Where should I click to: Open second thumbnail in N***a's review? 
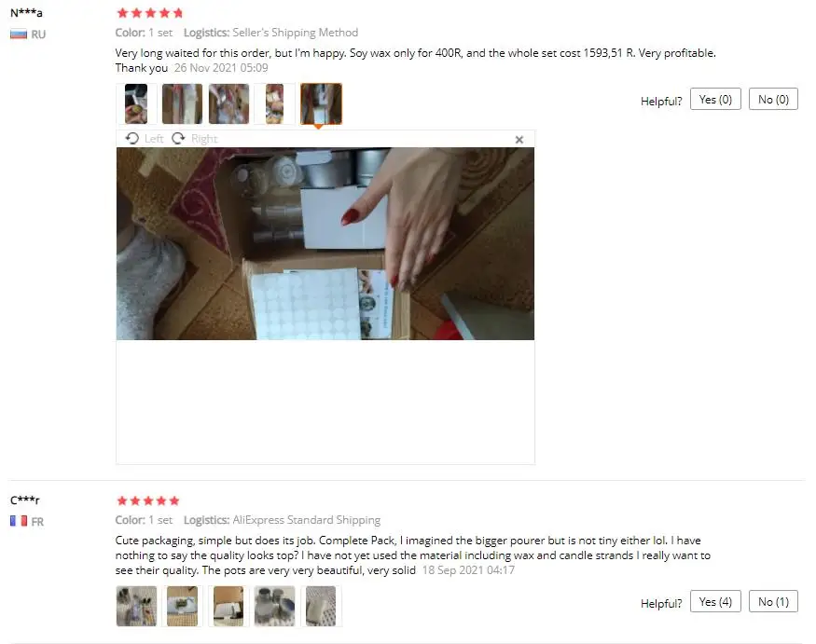click(182, 103)
